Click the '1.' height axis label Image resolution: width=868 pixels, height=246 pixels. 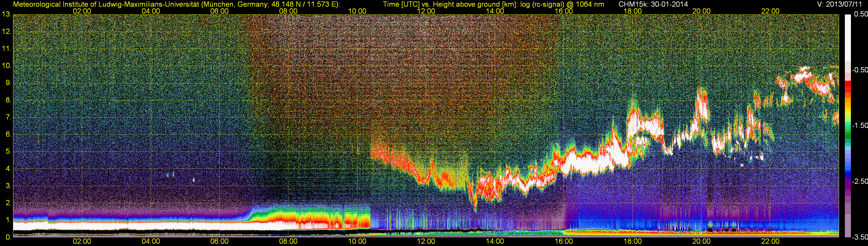pyautogui.click(x=8, y=220)
